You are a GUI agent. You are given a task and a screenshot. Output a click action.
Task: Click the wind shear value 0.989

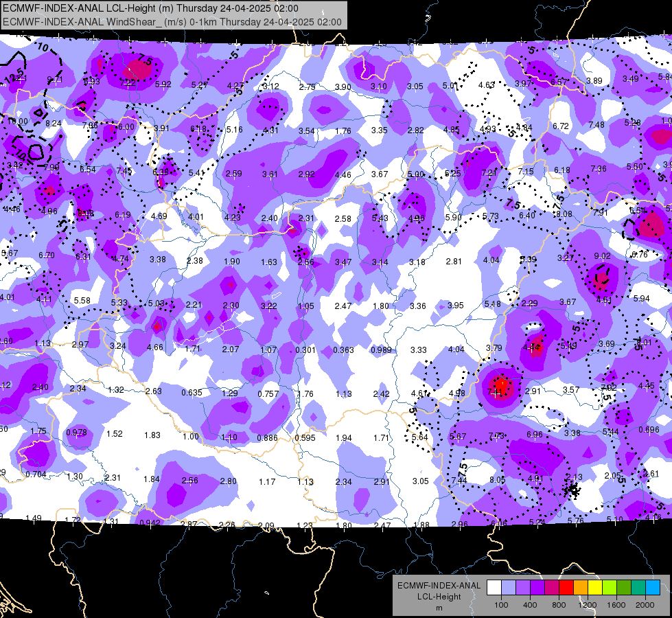coord(382,350)
